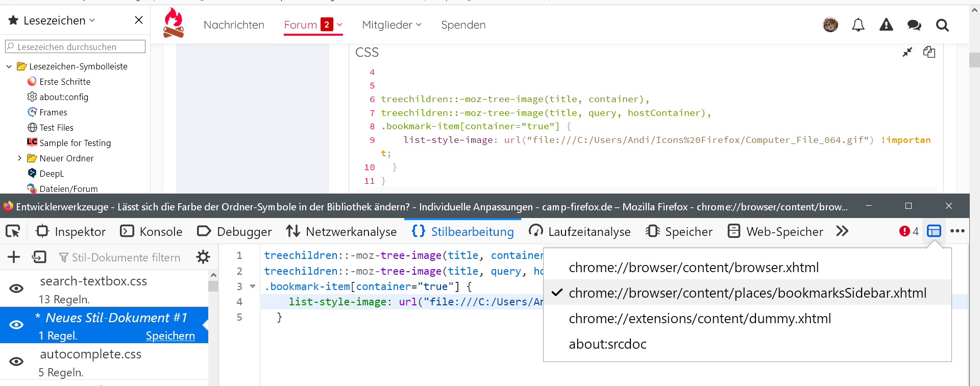Copy the CSS code block contents
This screenshot has width=980, height=386.
[x=929, y=52]
